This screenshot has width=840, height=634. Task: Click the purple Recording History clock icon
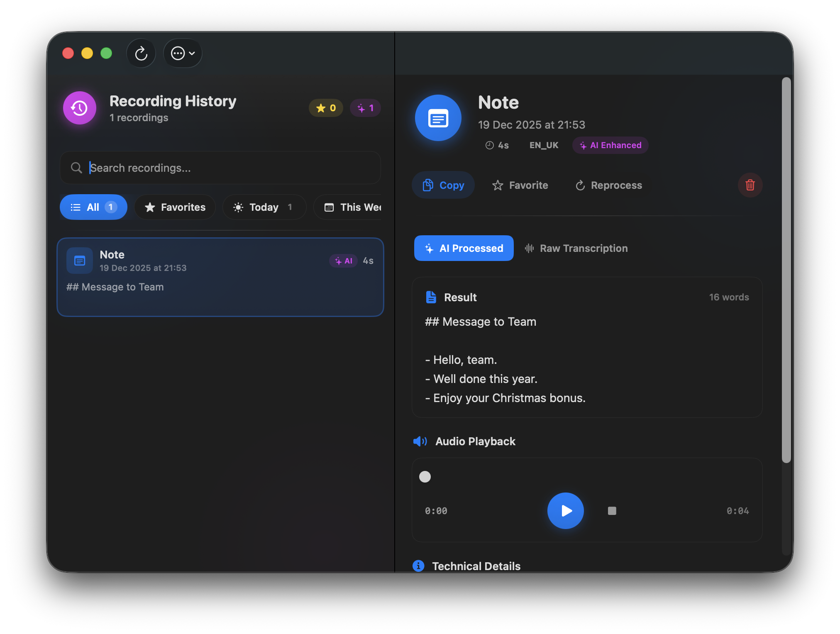click(80, 108)
